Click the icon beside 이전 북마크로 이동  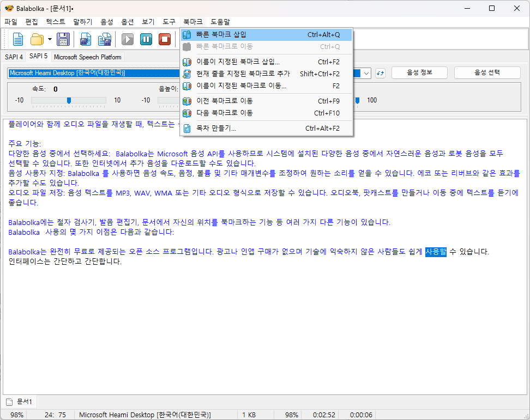point(187,101)
